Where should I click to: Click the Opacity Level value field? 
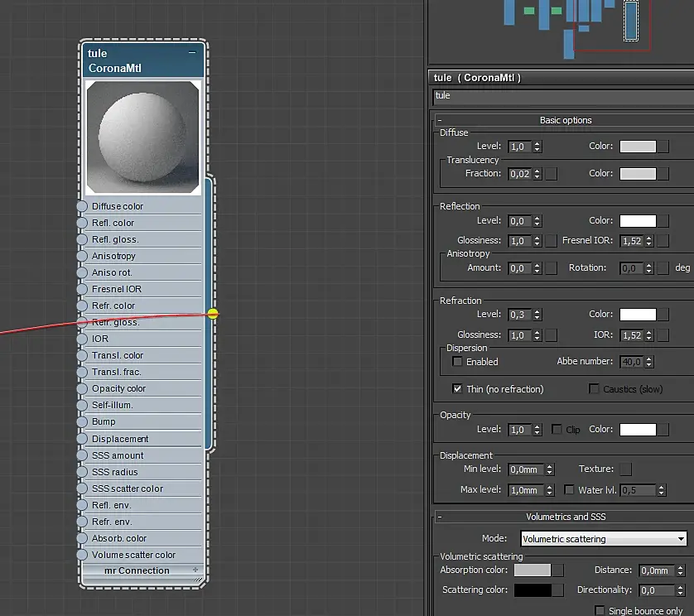[519, 430]
